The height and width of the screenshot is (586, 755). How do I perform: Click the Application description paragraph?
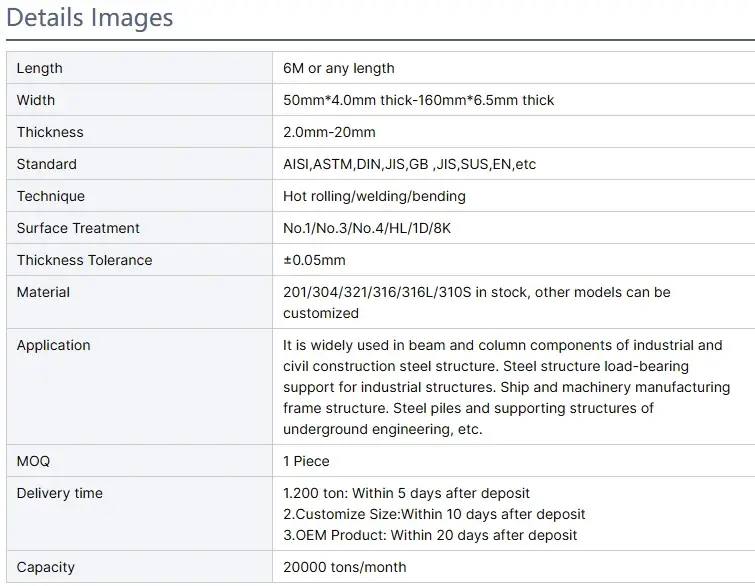coord(506,387)
